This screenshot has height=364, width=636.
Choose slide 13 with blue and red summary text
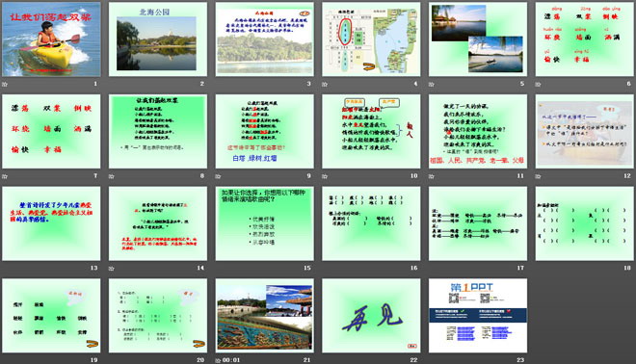[51, 223]
